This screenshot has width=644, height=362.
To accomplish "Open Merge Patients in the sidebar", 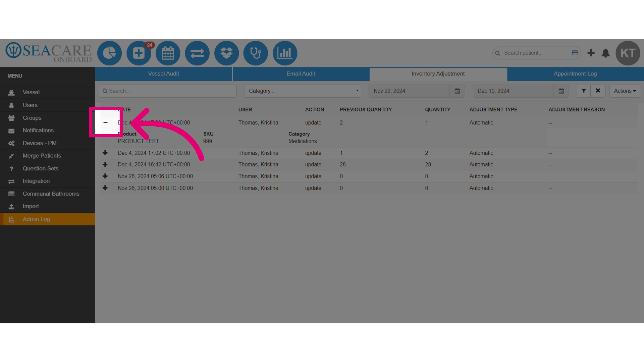I will [x=47, y=156].
